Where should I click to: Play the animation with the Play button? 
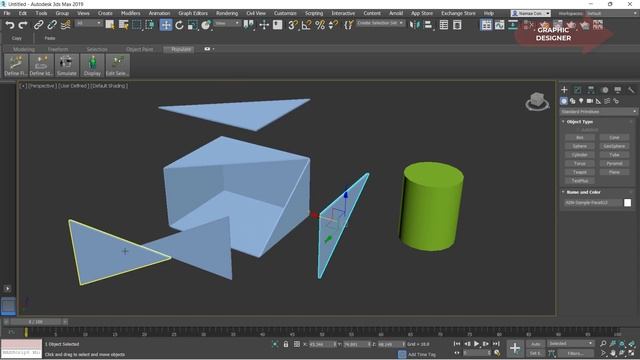(476, 344)
